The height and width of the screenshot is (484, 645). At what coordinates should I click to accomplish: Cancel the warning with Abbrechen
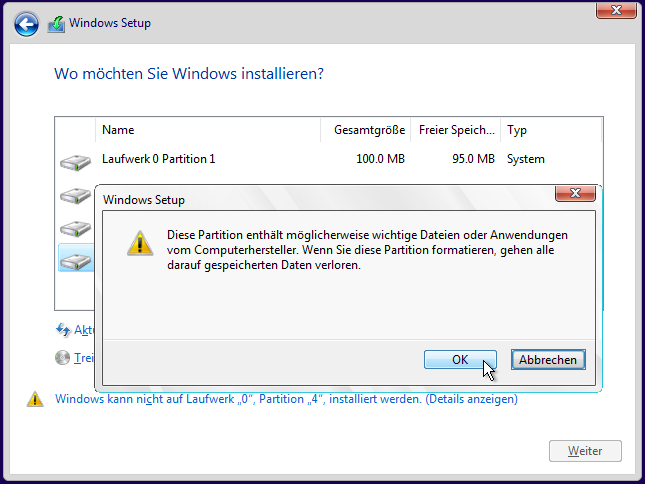(x=548, y=359)
